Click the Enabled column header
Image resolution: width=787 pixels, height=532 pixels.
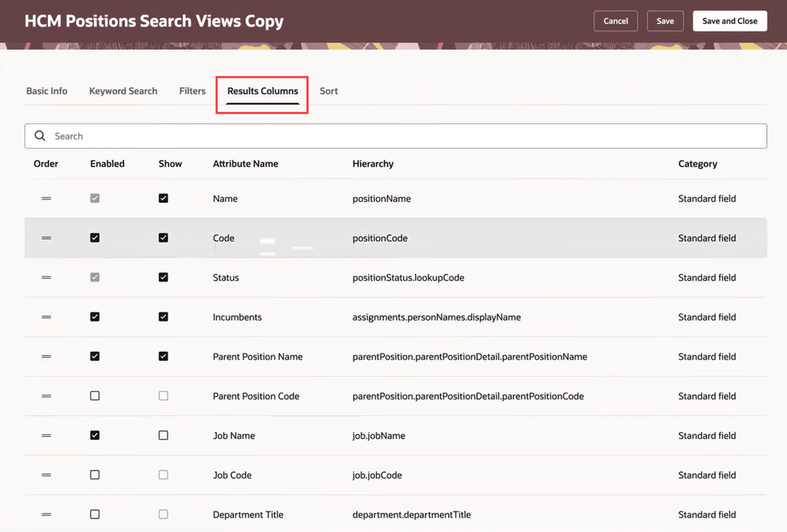(107, 164)
